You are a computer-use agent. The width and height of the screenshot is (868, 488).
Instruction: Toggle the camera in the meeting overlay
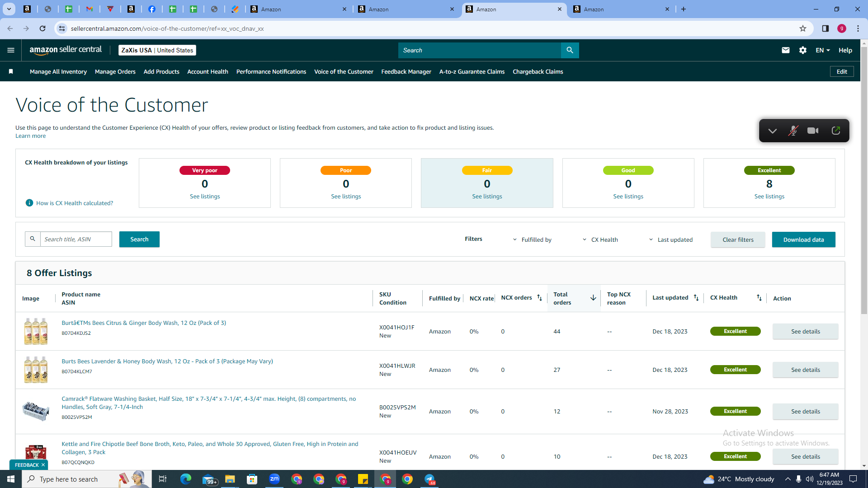coord(813,131)
